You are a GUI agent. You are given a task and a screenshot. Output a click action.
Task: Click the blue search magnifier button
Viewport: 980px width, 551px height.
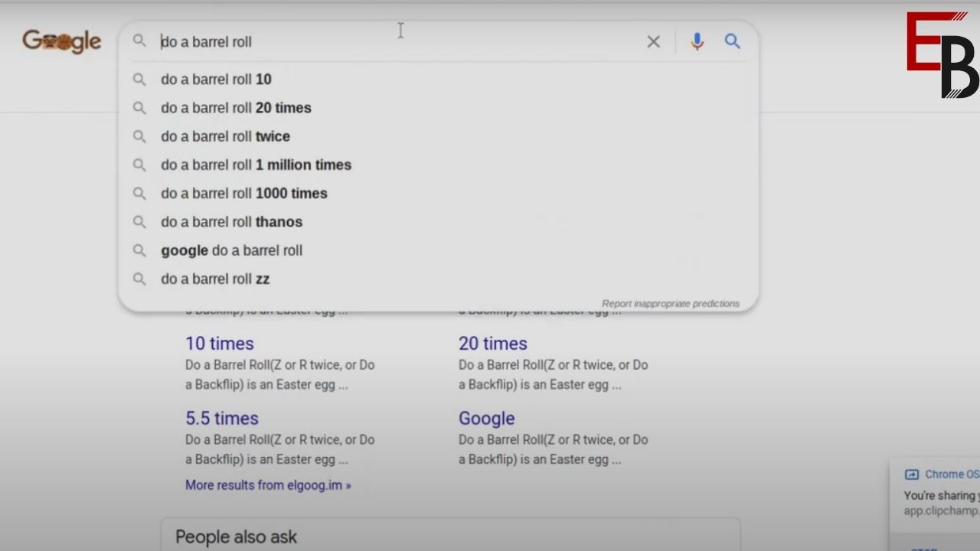pos(733,41)
